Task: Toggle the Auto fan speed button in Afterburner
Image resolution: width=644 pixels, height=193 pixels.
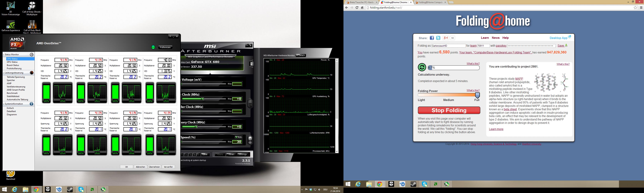Action: tap(239, 137)
